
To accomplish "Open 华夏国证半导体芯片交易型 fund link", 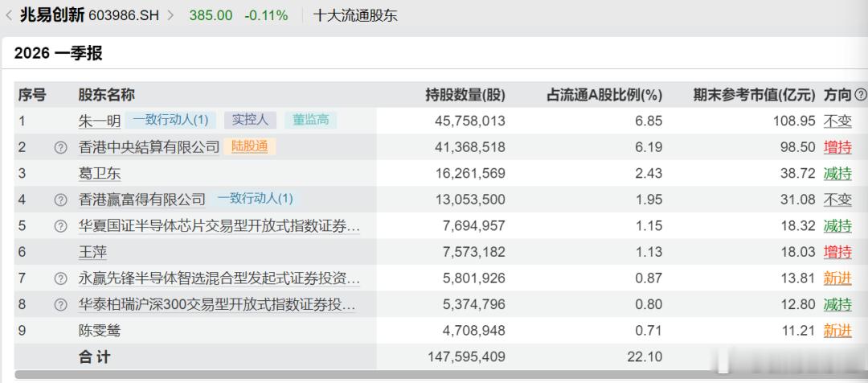I will pyautogui.click(x=219, y=226).
